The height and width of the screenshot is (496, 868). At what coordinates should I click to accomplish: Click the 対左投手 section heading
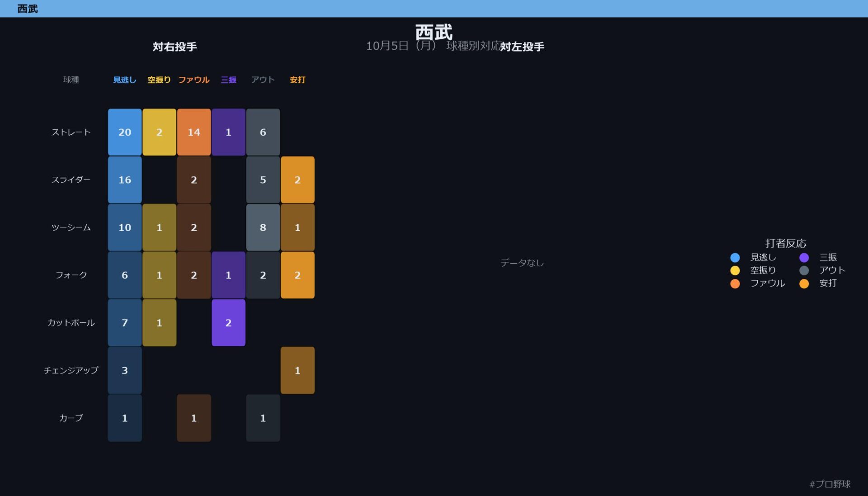(x=522, y=47)
